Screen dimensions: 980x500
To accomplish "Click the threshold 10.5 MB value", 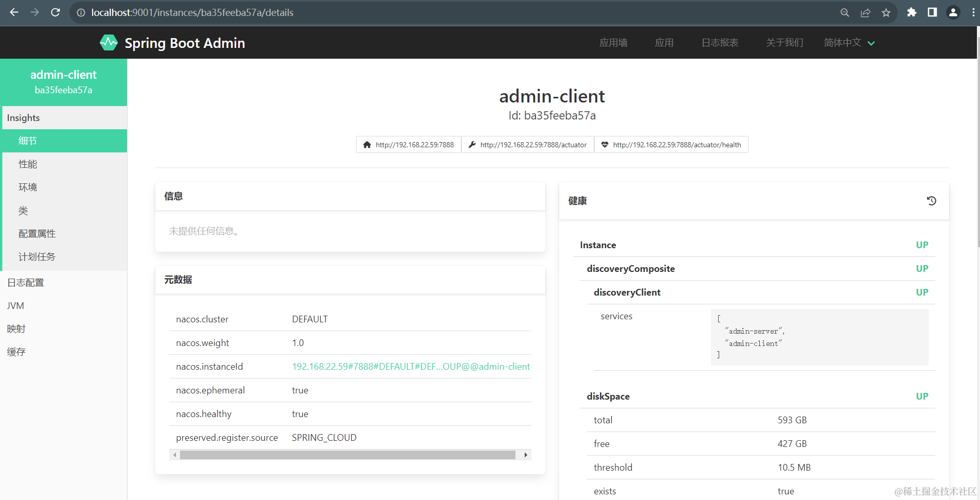I will tap(794, 468).
